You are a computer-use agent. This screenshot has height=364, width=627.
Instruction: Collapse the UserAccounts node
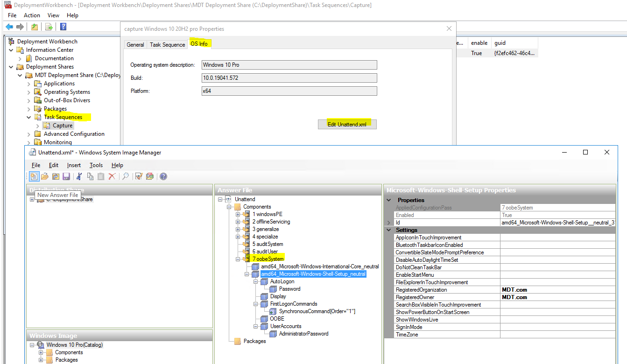coord(256,326)
